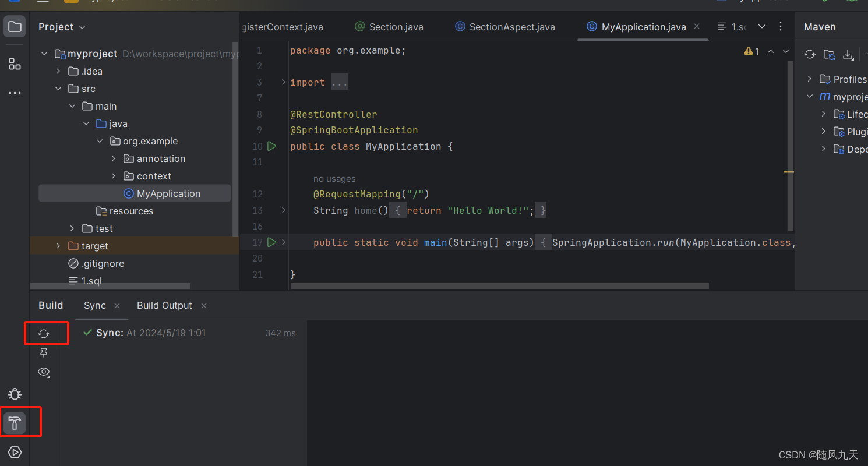Go to previous highlighted problem arrow
Screen dimensions: 868x466
tap(771, 51)
